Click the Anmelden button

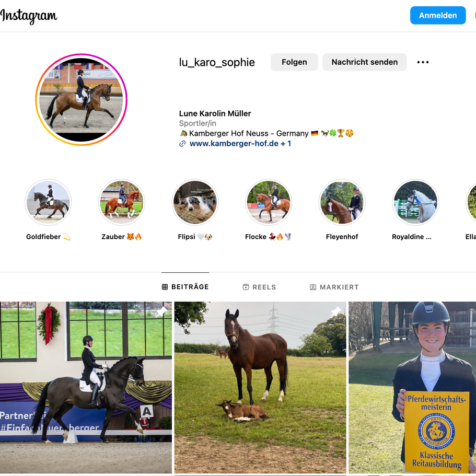(x=438, y=15)
